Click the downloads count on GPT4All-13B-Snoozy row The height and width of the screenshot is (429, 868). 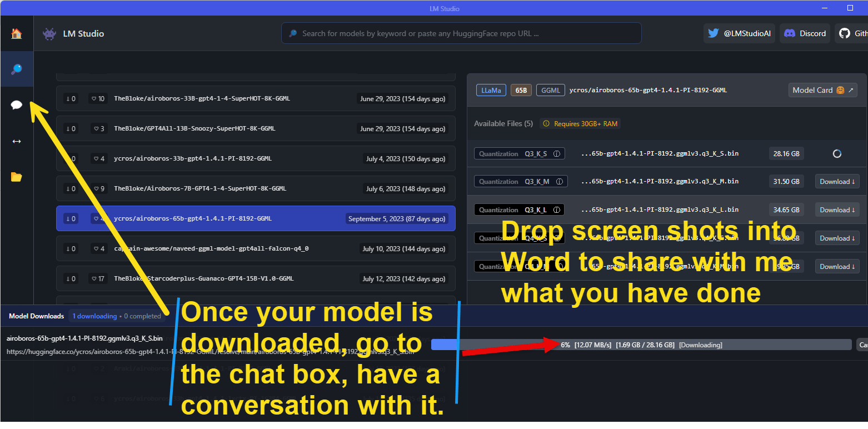click(x=71, y=129)
